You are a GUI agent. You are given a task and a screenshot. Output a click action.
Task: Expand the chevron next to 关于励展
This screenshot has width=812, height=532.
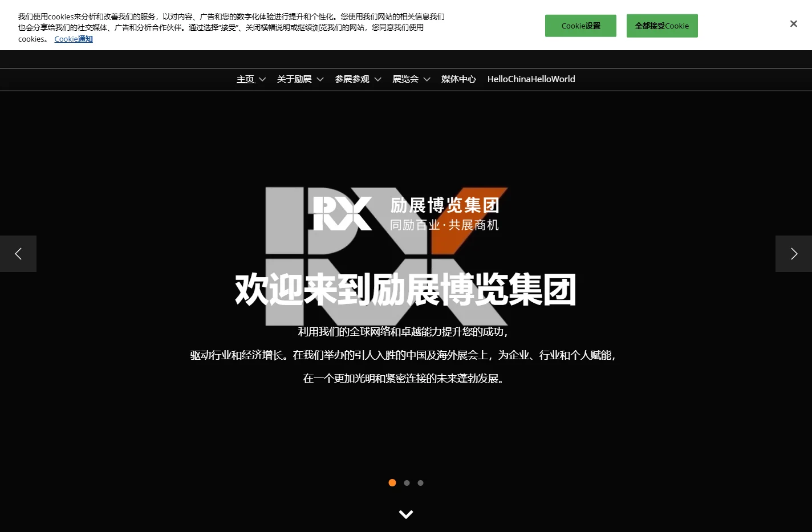click(320, 79)
